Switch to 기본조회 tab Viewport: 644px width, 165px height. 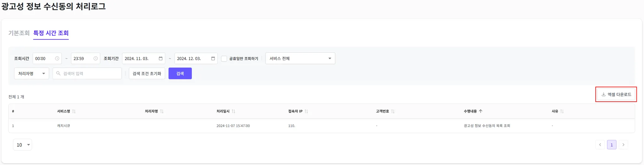(x=19, y=33)
